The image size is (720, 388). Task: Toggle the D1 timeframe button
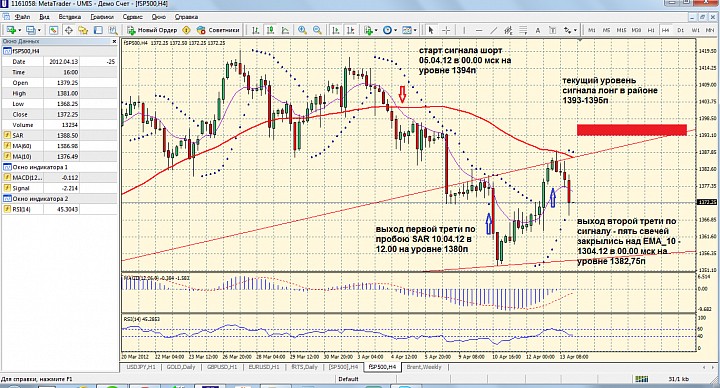(x=680, y=30)
